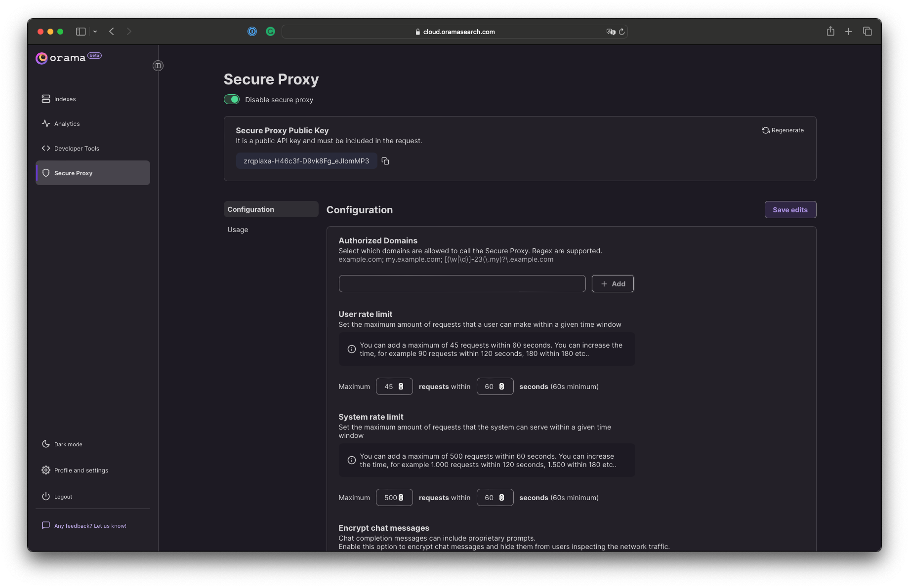Focus the Authorized Domains input field
The height and width of the screenshot is (588, 909).
pos(462,284)
